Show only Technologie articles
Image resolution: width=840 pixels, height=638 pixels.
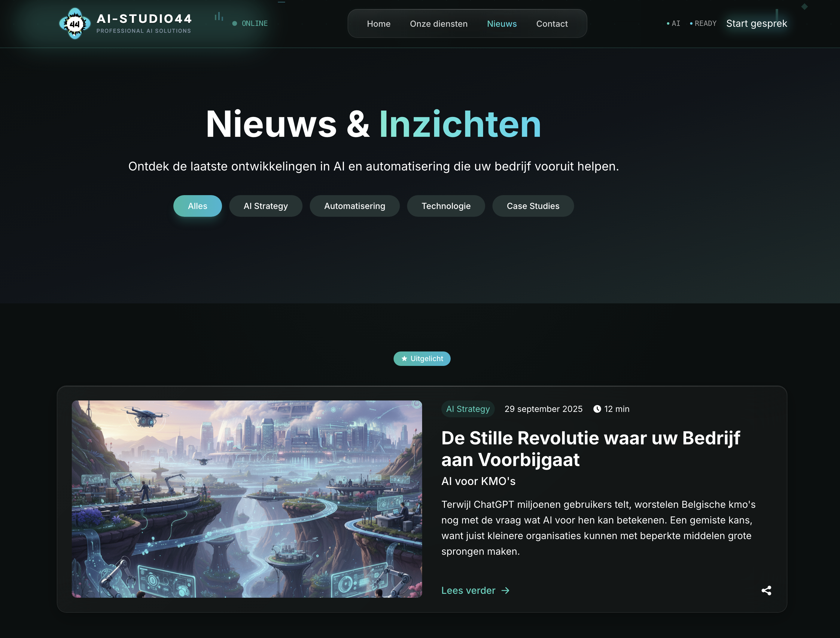click(x=446, y=206)
